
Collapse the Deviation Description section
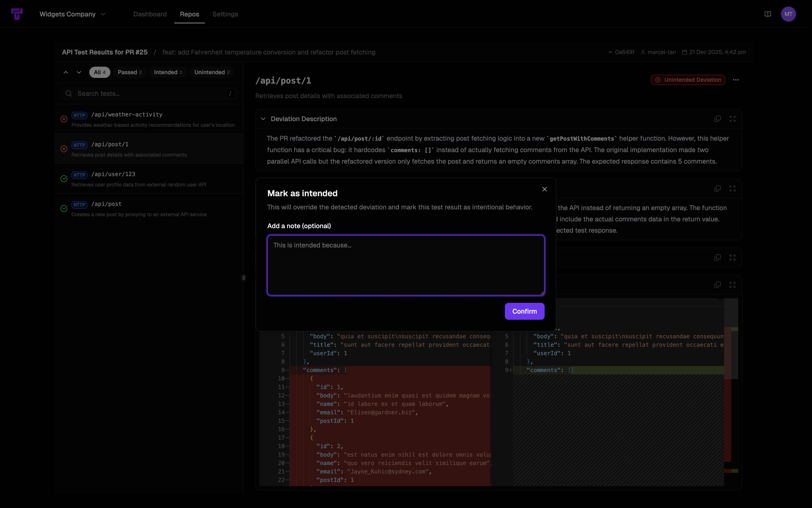(263, 119)
